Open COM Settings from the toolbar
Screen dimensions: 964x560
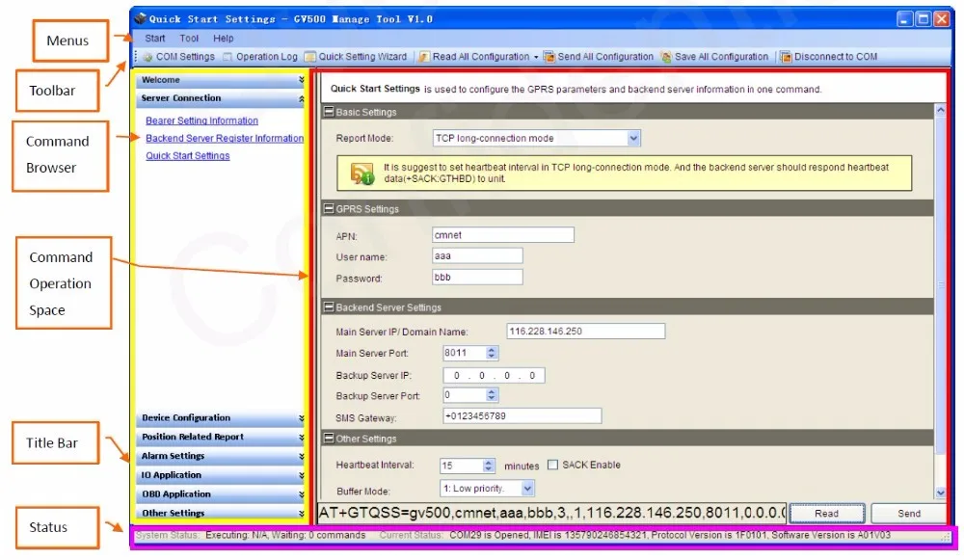tap(179, 57)
